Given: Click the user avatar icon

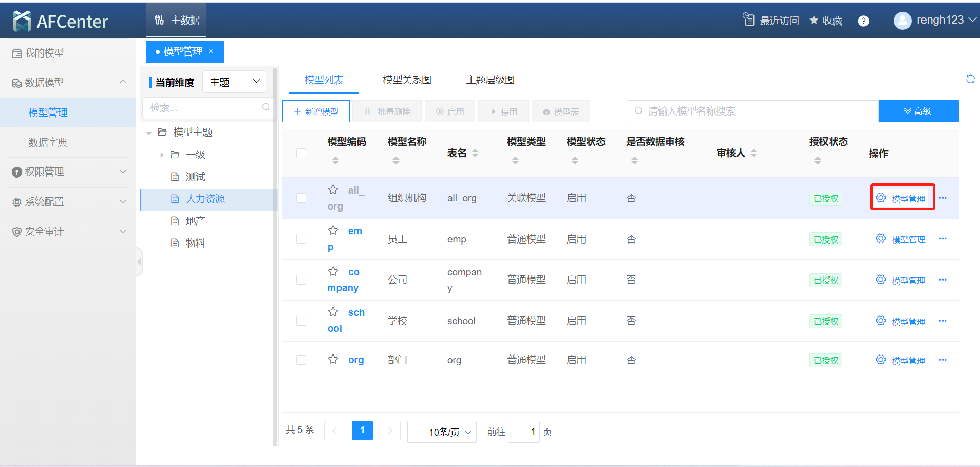Looking at the screenshot, I should [902, 21].
